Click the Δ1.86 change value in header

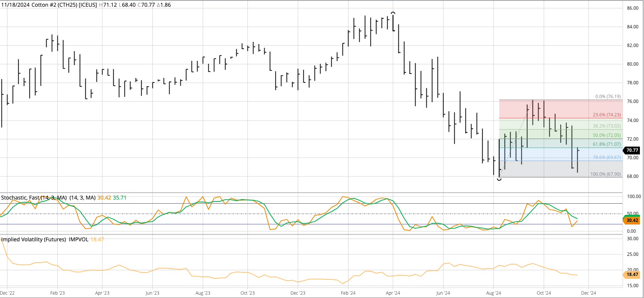pos(164,5)
